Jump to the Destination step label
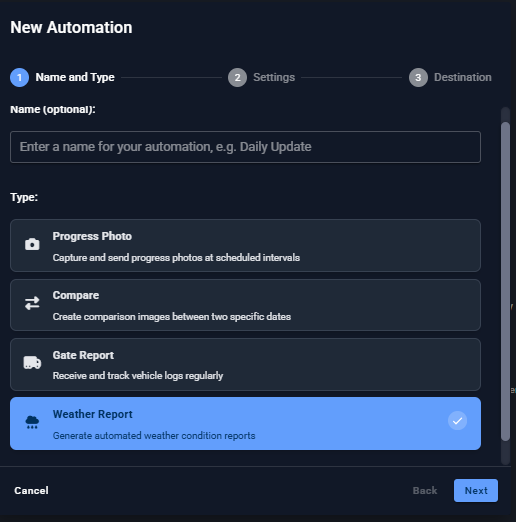Screen dimensions: 516x522 coord(463,77)
